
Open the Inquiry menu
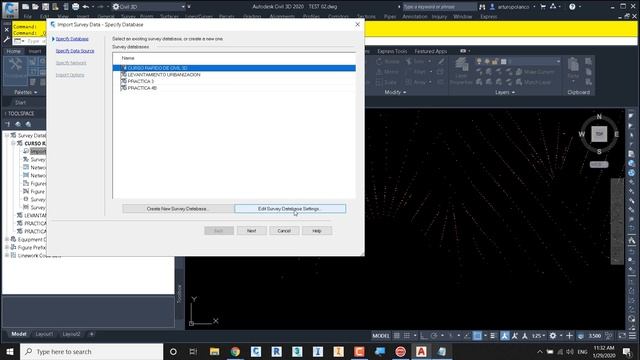pyautogui.click(x=439, y=17)
